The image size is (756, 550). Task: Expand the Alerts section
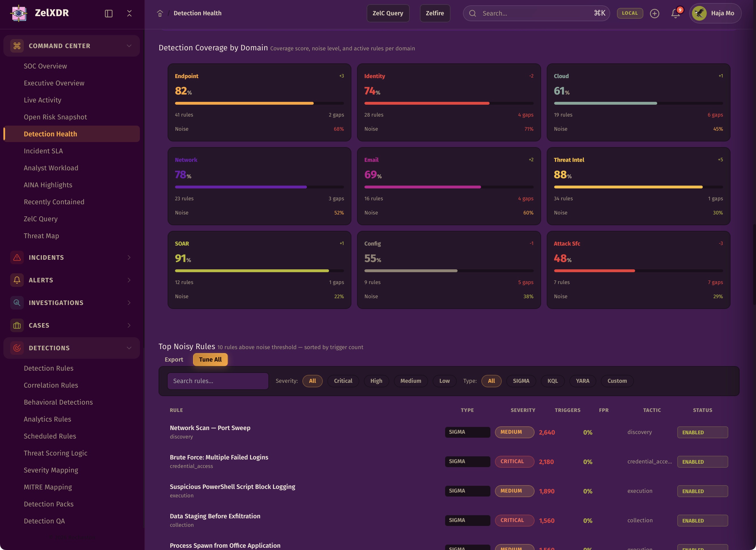[129, 280]
